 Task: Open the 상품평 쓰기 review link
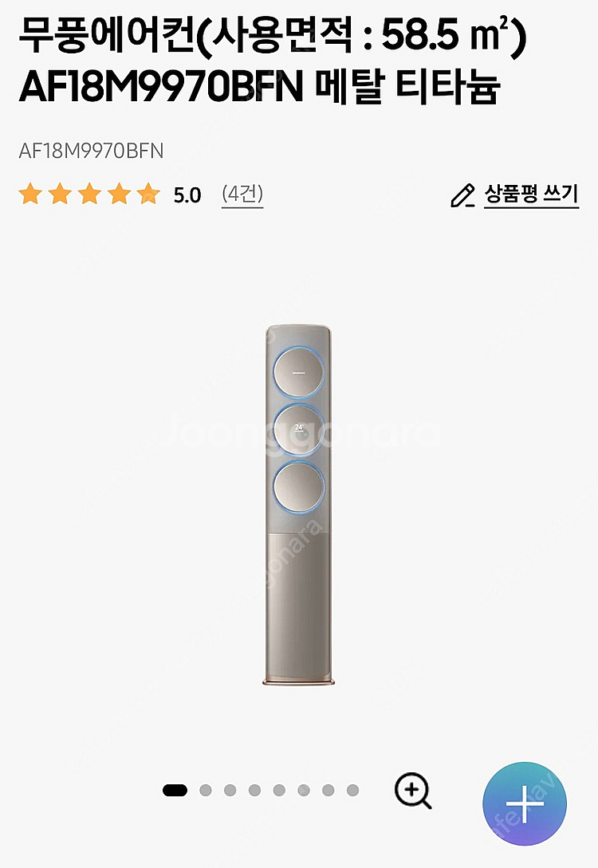click(x=531, y=194)
